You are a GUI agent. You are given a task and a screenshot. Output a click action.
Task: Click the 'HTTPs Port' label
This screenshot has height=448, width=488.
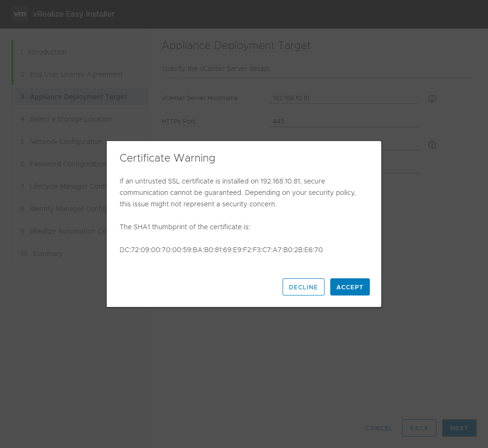tap(178, 122)
